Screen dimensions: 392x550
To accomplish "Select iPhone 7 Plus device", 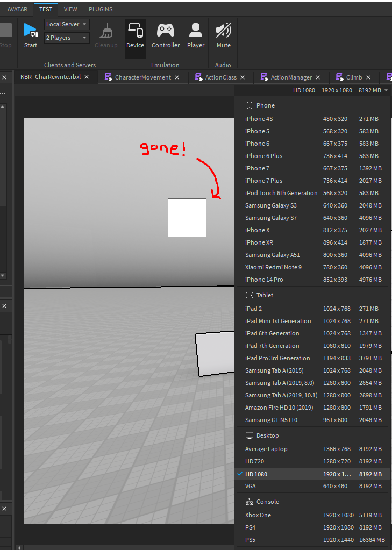I will tap(313, 180).
